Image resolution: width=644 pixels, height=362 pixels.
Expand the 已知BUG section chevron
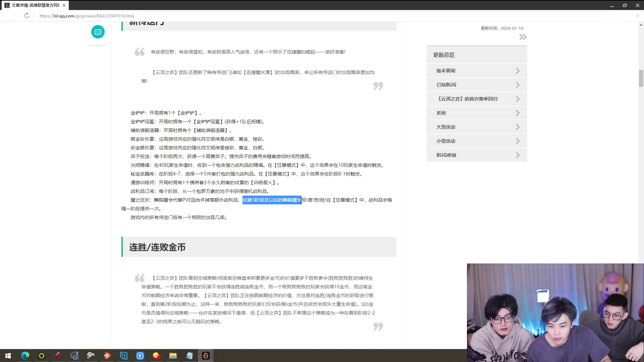coord(518,84)
